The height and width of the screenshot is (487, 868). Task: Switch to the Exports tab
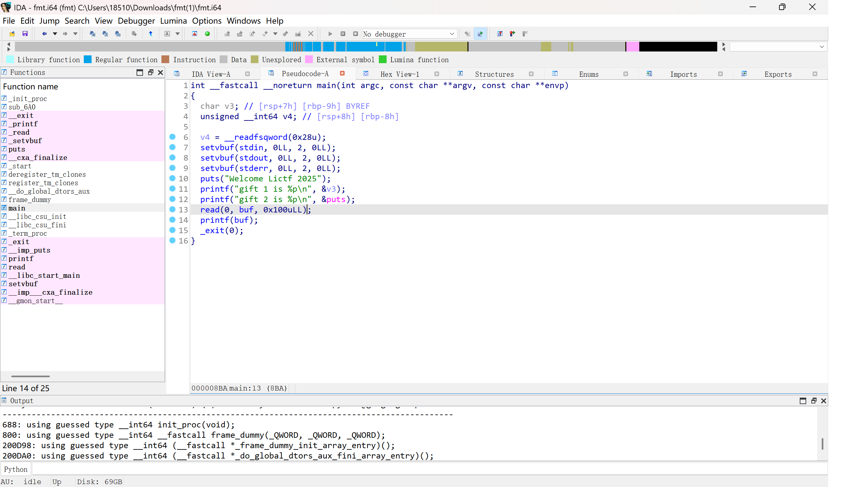click(x=778, y=74)
